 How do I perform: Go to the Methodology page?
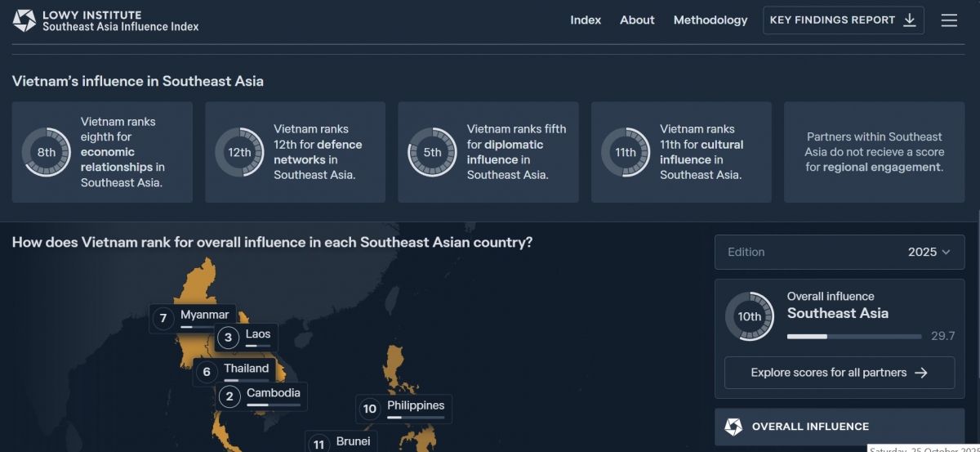[x=710, y=20]
